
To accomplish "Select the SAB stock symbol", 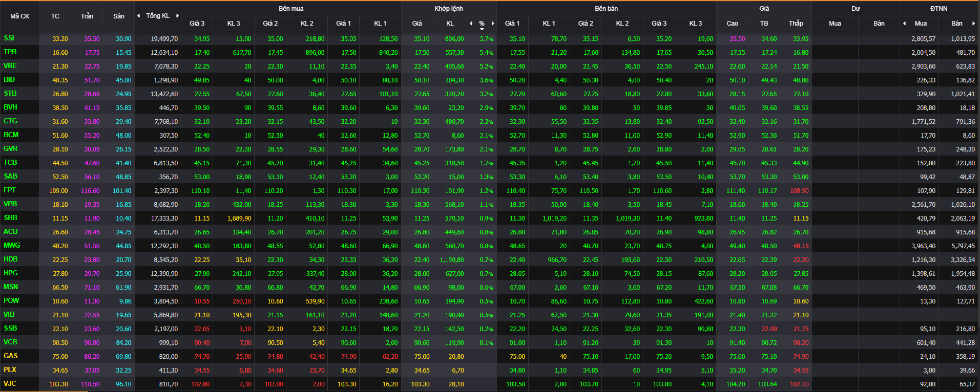I will click(x=10, y=177).
